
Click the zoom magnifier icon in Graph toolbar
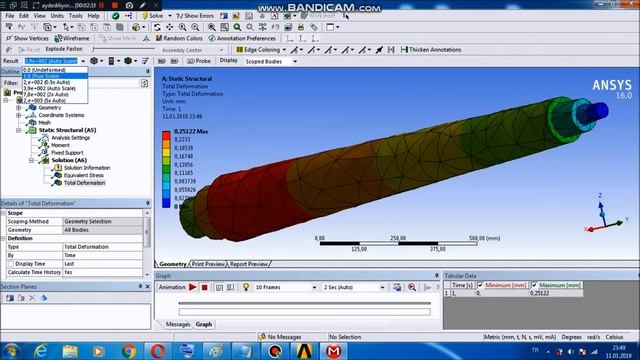[412, 287]
